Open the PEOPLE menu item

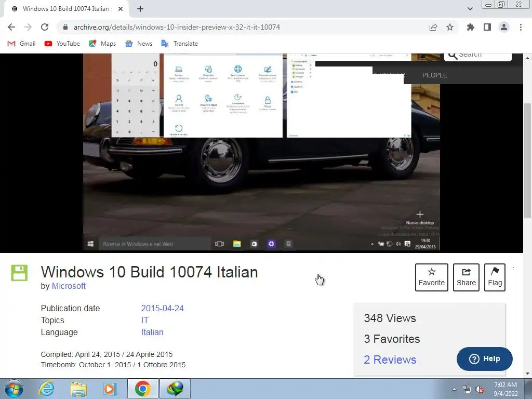435,75
